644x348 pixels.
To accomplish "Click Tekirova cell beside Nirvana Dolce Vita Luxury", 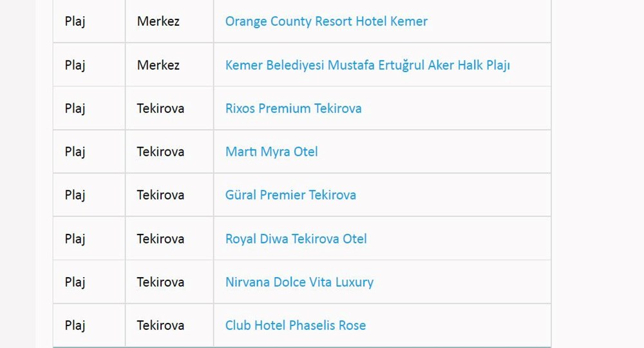I will pyautogui.click(x=160, y=282).
